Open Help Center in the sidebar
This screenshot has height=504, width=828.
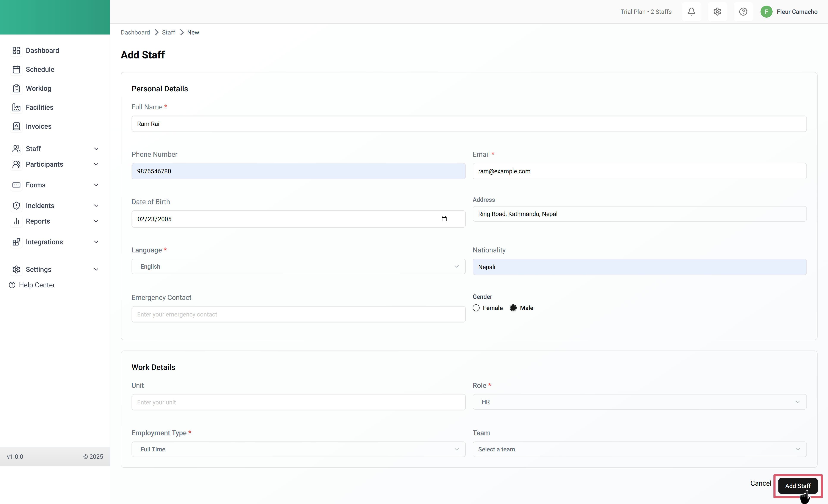37,285
